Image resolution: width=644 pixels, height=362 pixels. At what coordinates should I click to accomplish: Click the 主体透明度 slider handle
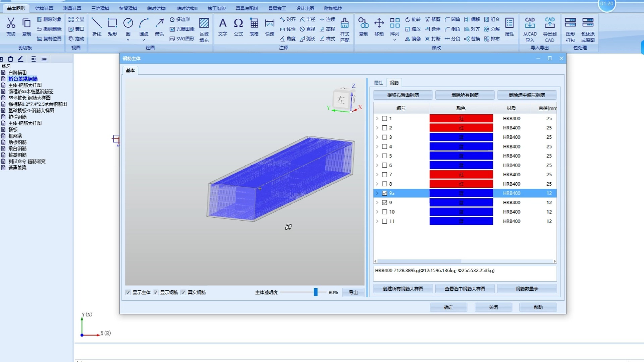(316, 292)
